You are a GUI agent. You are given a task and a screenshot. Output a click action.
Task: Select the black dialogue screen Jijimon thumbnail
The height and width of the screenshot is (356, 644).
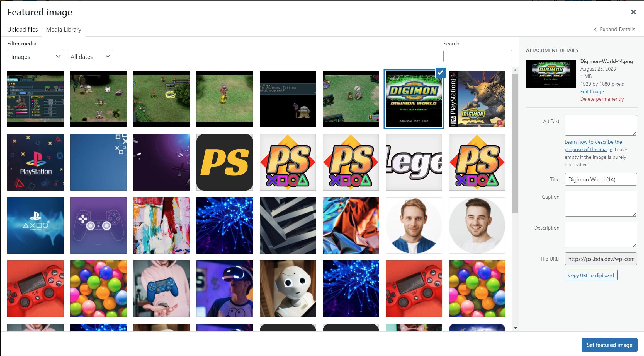pos(288,99)
